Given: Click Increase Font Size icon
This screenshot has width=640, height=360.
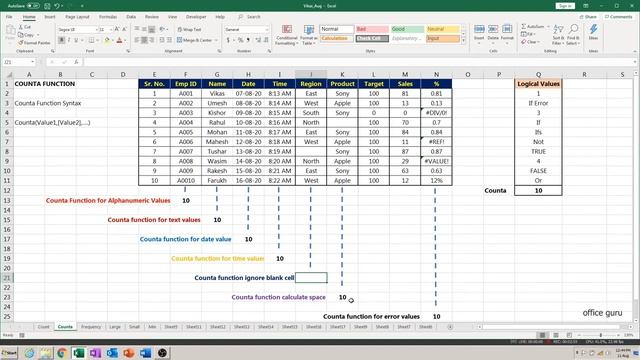Looking at the screenshot, I should [117, 29].
